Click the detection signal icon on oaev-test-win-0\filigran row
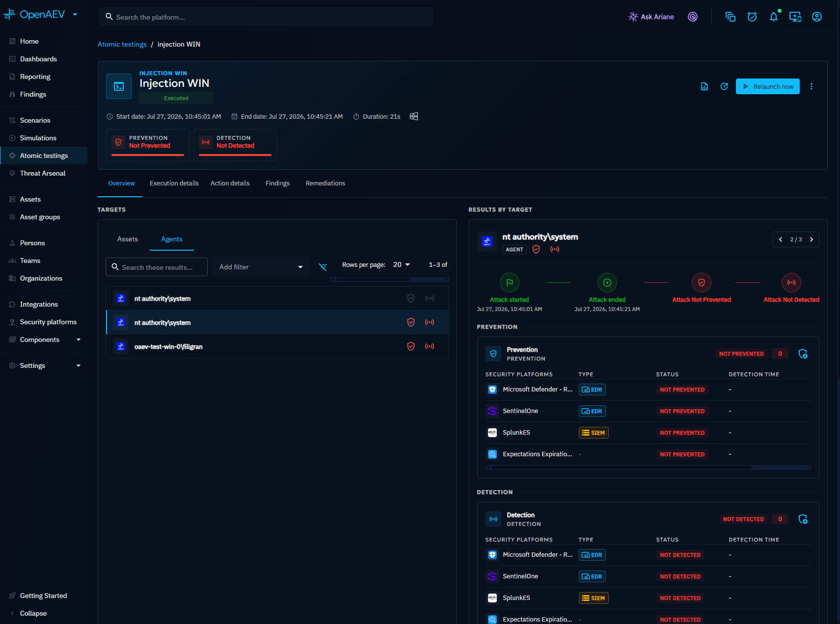 (x=430, y=346)
